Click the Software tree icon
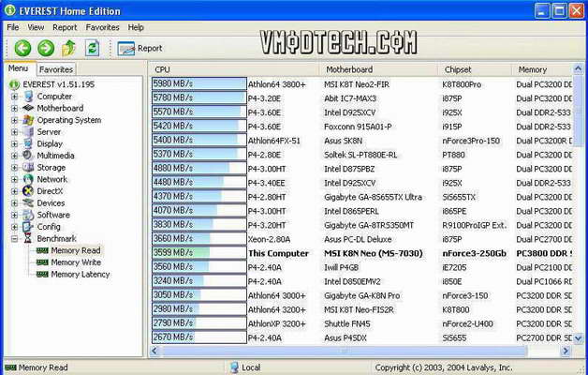 (28, 215)
